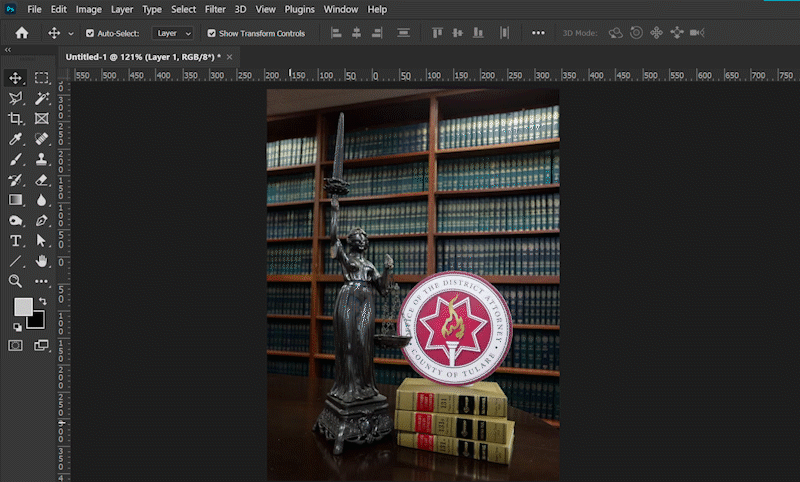Viewport: 800px width, 482px height.
Task: Select the Frame tool
Action: point(41,118)
